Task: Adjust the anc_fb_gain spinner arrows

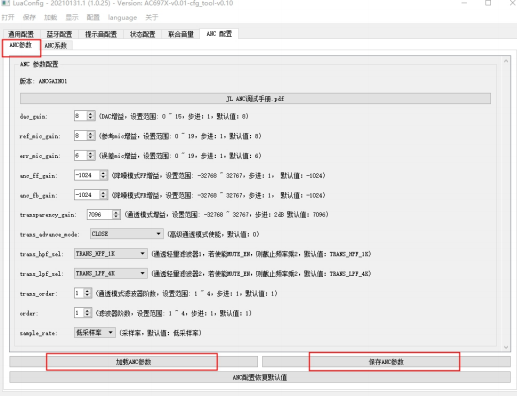Action: [x=103, y=195]
